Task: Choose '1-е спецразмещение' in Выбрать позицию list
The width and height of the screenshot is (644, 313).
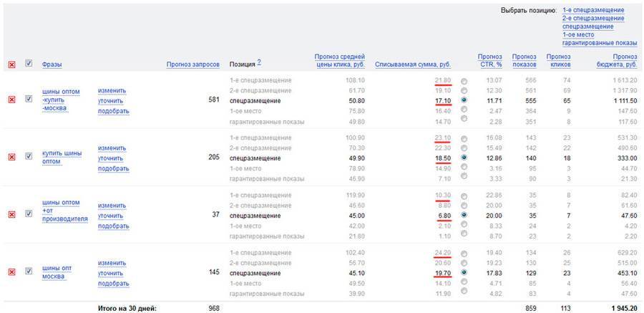Action: click(593, 10)
